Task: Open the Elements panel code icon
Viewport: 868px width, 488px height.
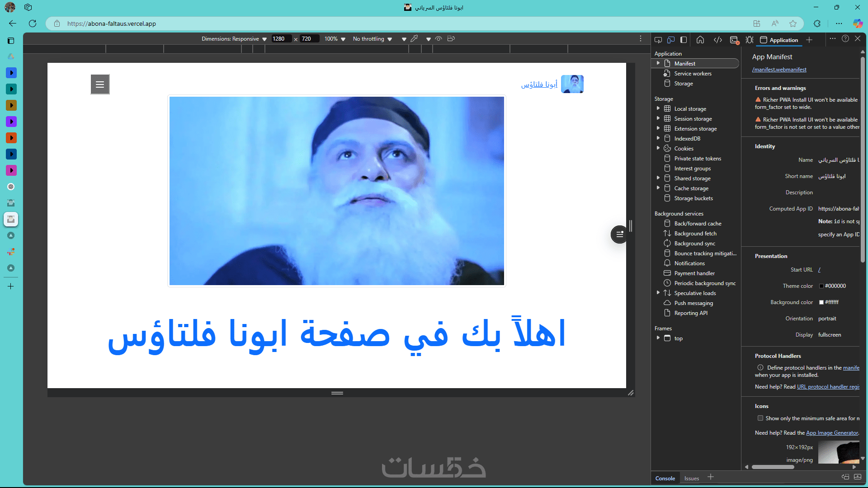Action: click(x=718, y=40)
